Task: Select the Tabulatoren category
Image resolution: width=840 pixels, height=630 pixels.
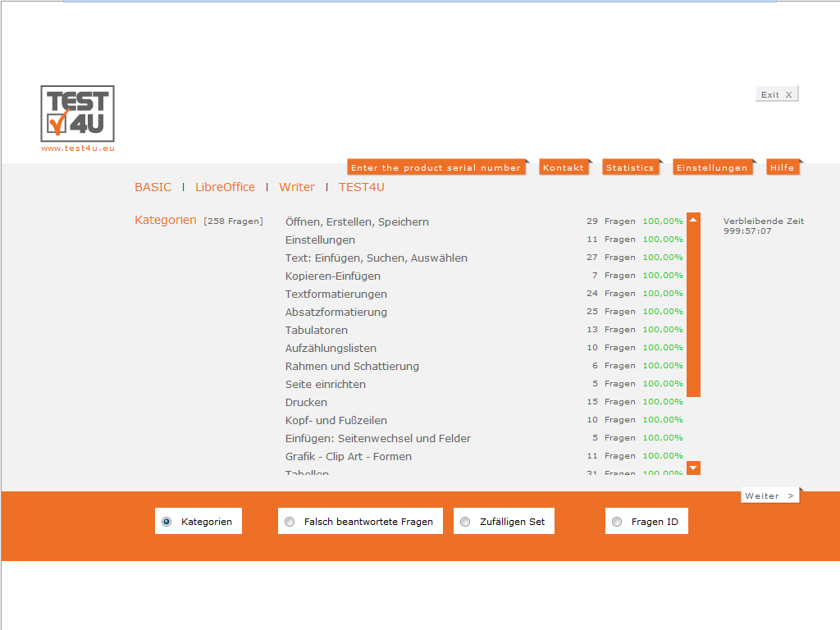Action: [316, 330]
